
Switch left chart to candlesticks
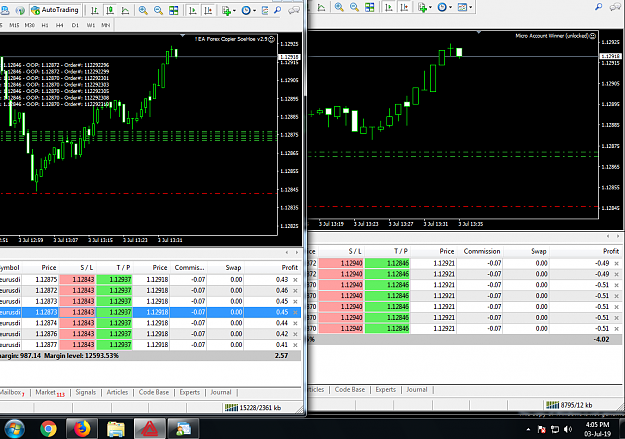point(110,10)
